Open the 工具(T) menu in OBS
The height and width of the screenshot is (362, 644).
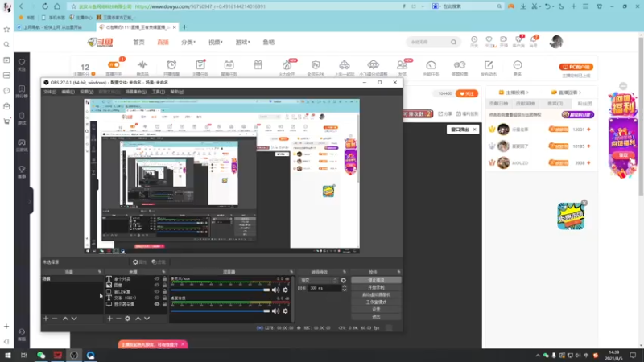[158, 92]
